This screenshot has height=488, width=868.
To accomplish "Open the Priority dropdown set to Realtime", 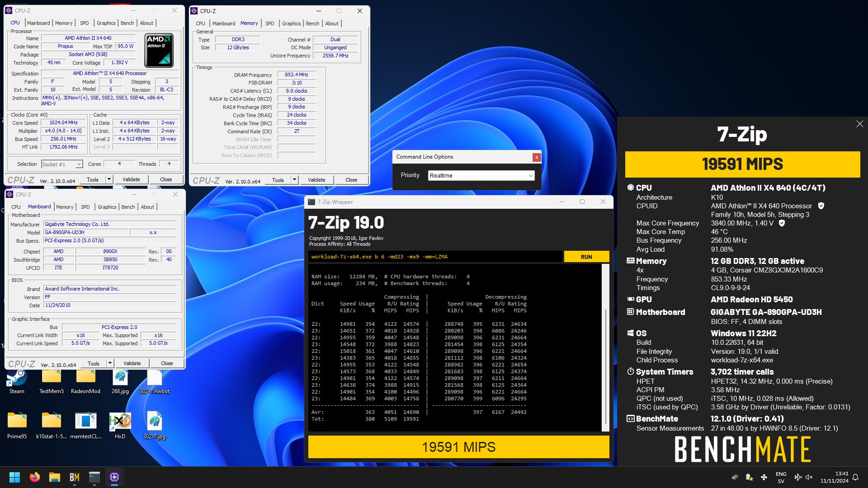I will (481, 176).
